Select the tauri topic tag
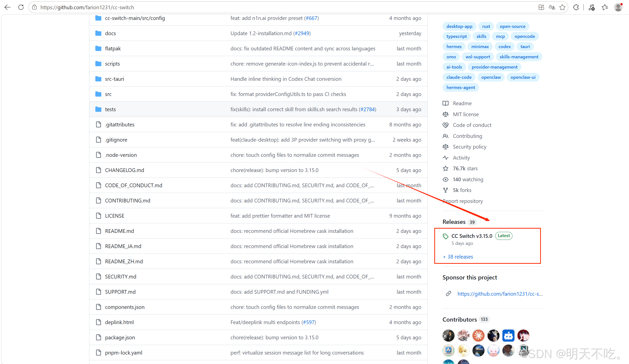The width and height of the screenshot is (629, 364). point(525,47)
